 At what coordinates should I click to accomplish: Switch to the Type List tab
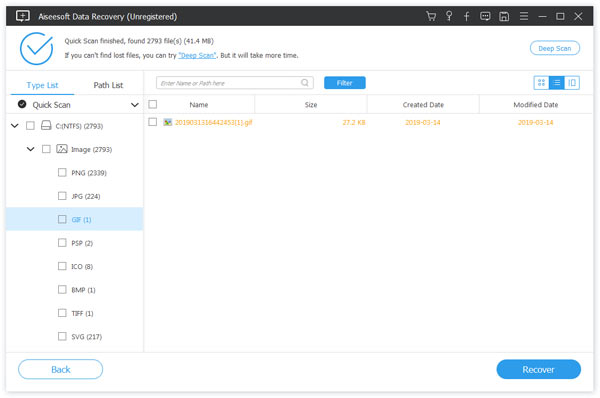pos(42,85)
